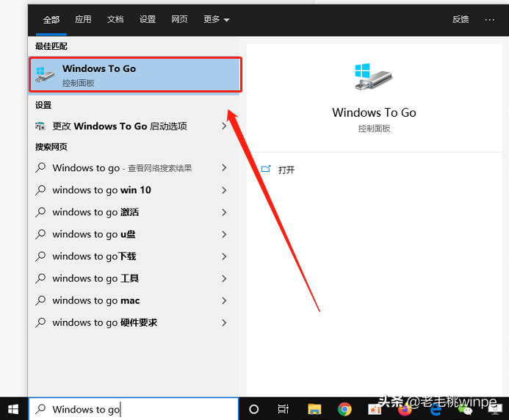Switch to the 设置 tab
This screenshot has height=420, width=509.
tap(148, 20)
